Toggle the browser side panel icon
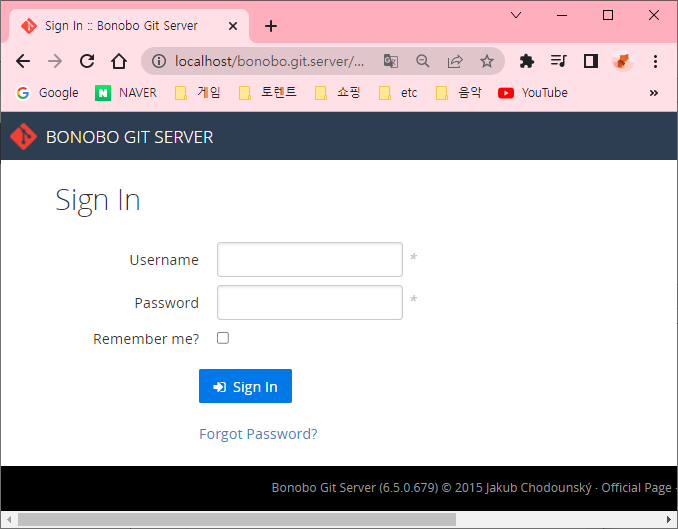Viewport: 678px width, 529px height. [x=591, y=61]
